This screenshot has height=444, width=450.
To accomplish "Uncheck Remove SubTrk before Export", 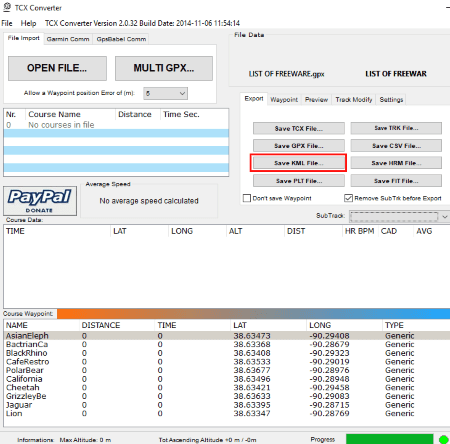I will (348, 198).
